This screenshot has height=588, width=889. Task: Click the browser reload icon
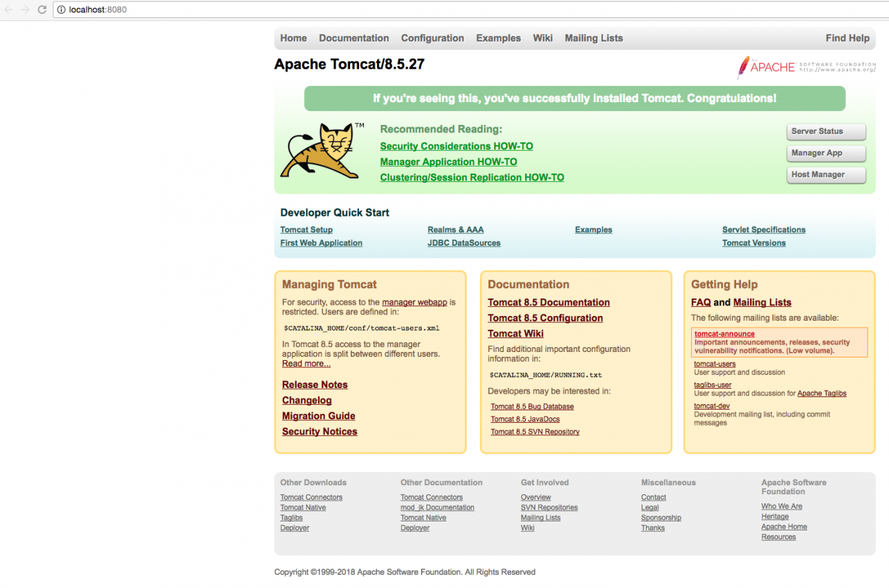(42, 10)
